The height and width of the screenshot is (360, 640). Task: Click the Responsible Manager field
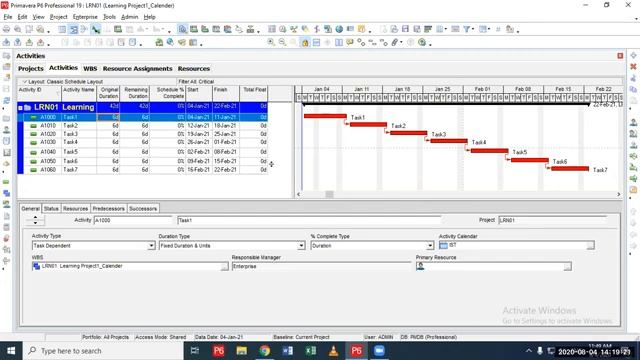click(321, 267)
